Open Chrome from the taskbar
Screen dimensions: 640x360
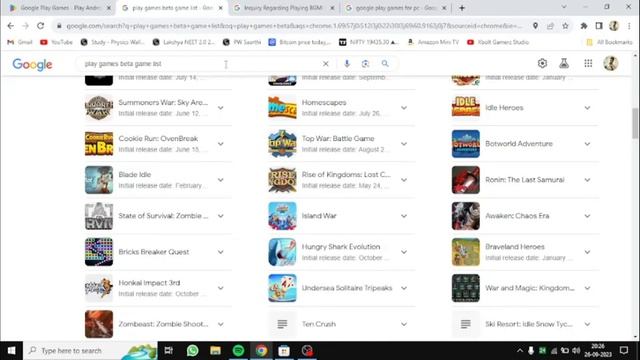coord(262,351)
